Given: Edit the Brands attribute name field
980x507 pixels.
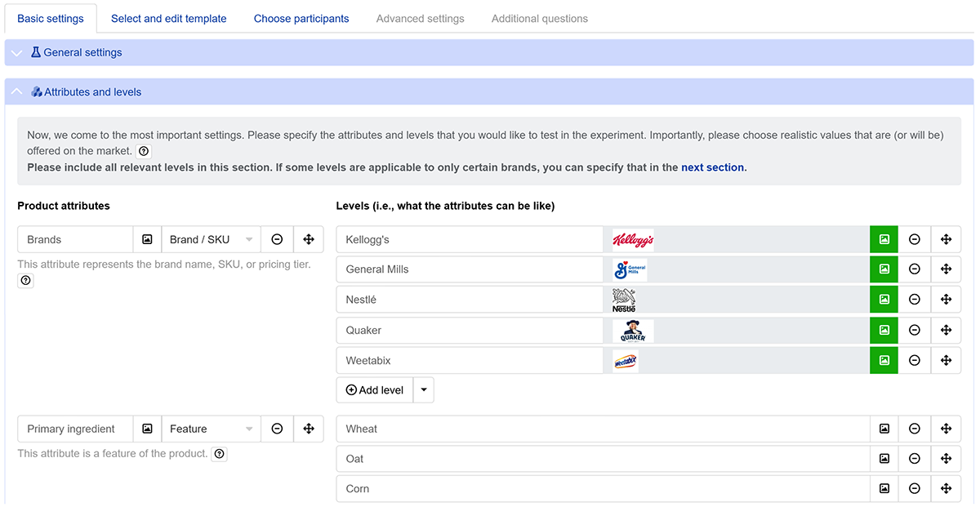Looking at the screenshot, I should click(75, 239).
